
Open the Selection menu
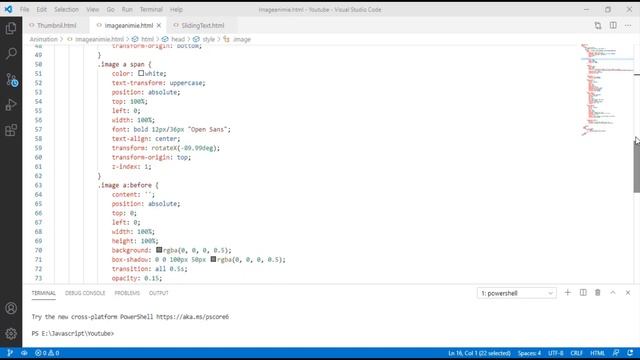pyautogui.click(x=66, y=9)
